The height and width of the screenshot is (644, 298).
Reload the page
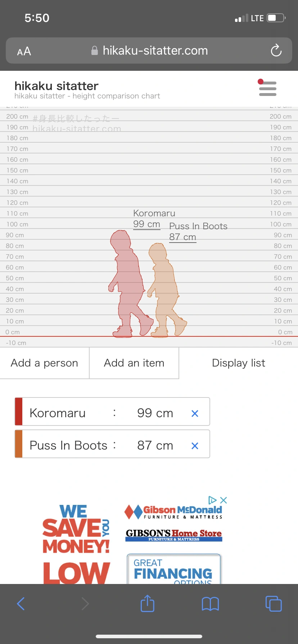(x=276, y=51)
